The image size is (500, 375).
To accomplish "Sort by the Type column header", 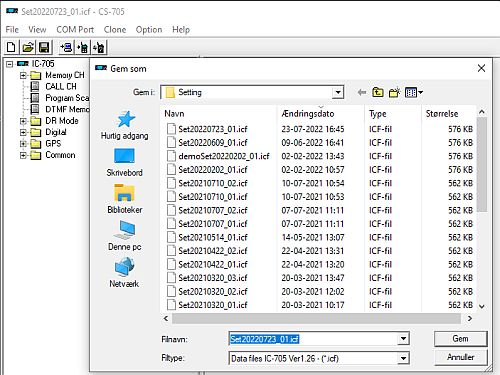I will (x=393, y=114).
